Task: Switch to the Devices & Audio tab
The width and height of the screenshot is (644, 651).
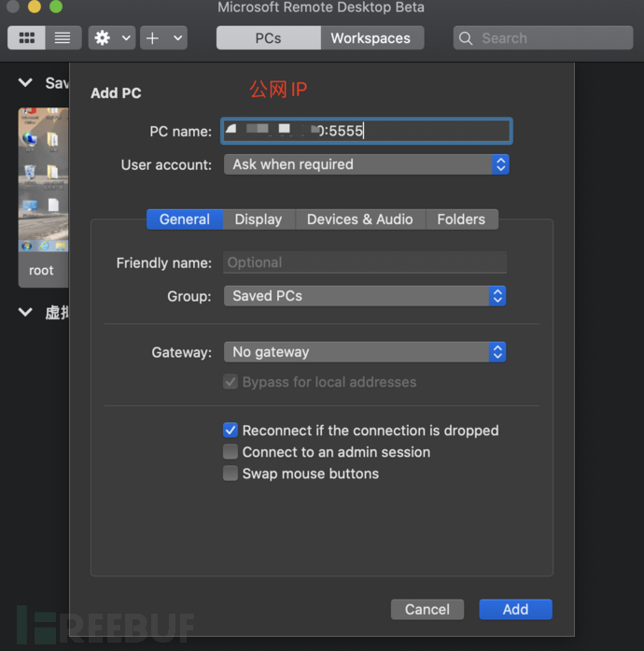Action: coord(360,219)
